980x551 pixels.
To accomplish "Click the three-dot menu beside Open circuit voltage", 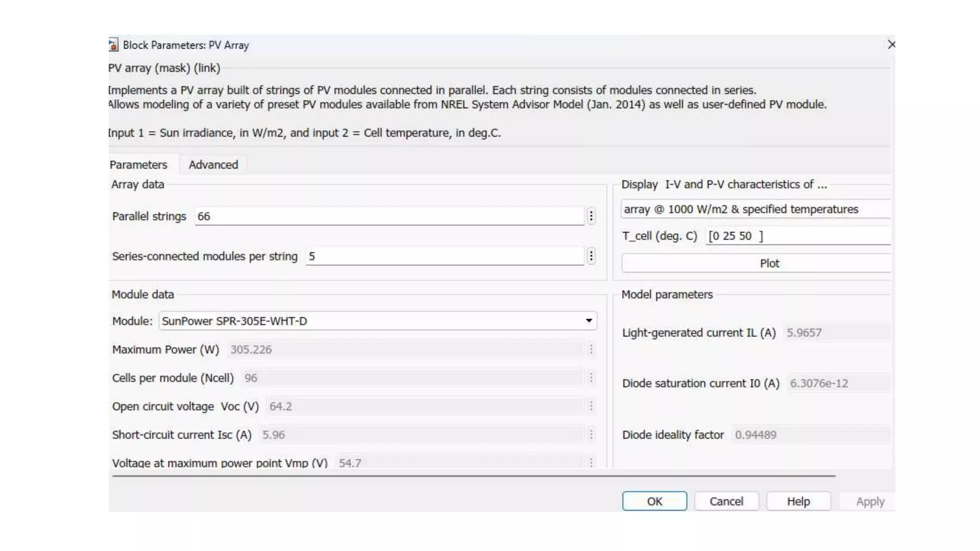I will tap(591, 406).
